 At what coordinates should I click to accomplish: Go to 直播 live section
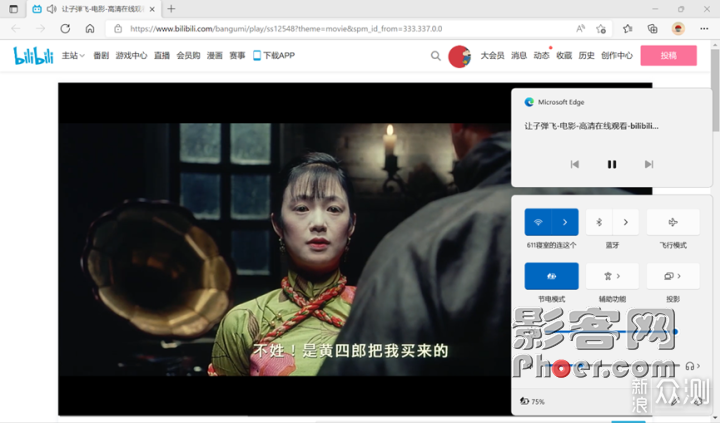click(162, 56)
